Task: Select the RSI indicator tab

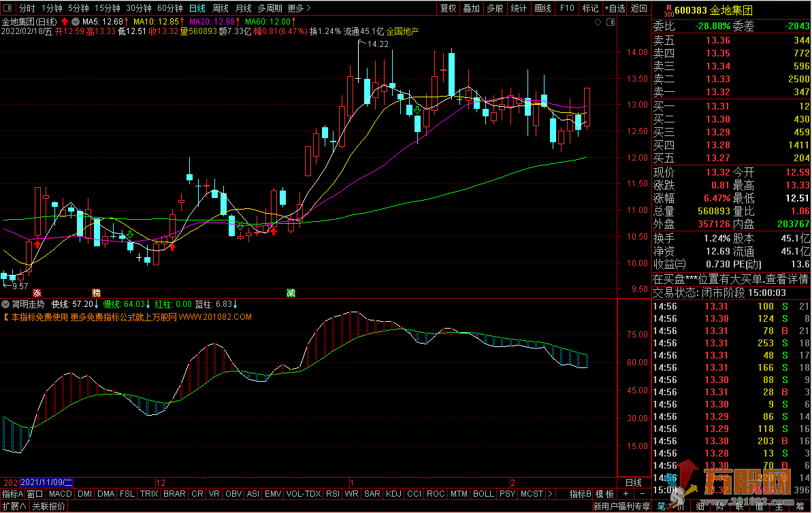Action: 332,494
